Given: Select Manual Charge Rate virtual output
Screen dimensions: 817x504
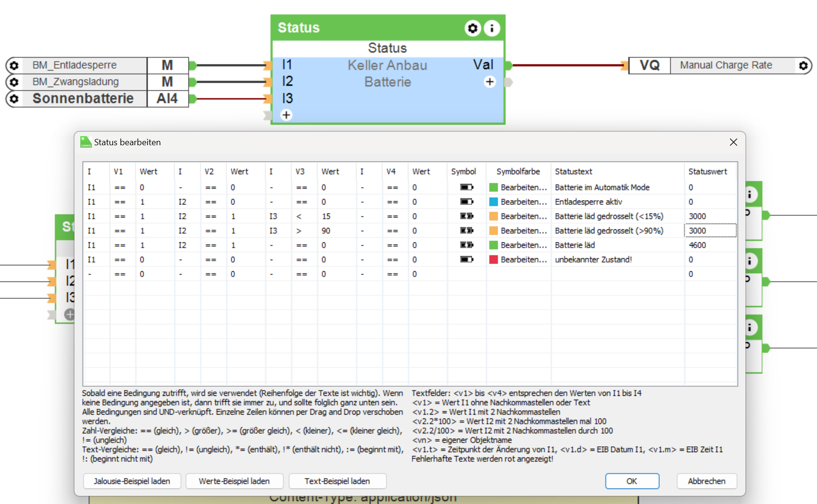Looking at the screenshot, I should (x=720, y=65).
